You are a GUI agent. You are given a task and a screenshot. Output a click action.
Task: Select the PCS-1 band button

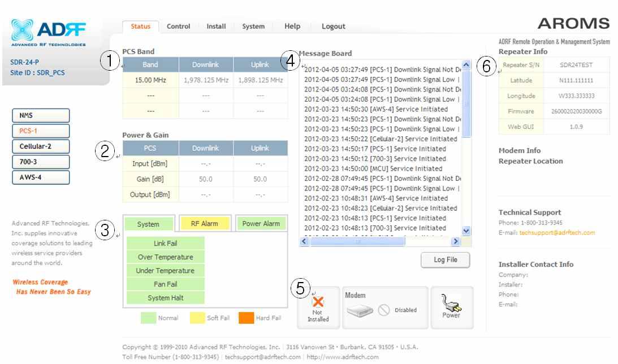(x=41, y=131)
